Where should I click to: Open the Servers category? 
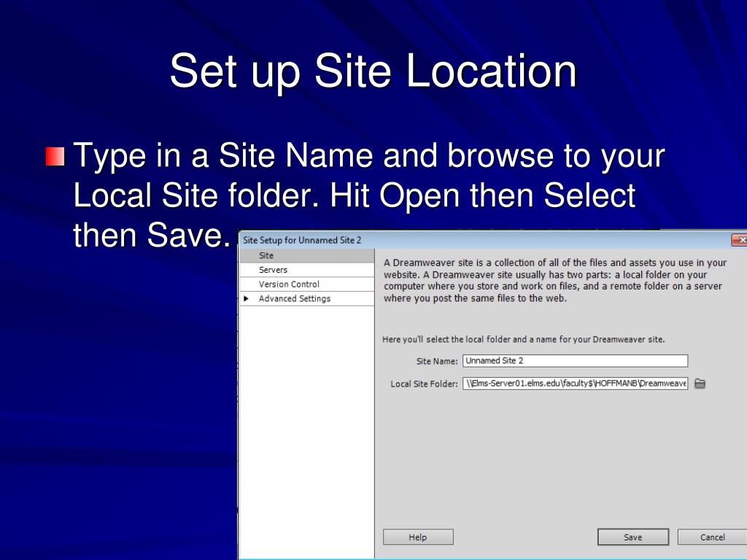(x=307, y=270)
